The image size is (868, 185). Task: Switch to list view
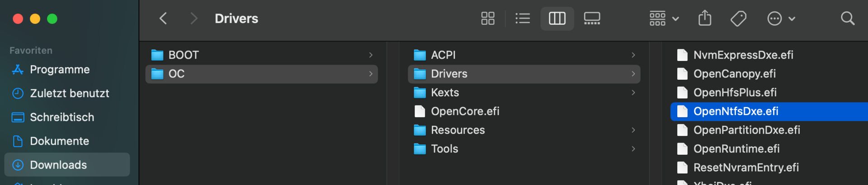[x=523, y=18]
